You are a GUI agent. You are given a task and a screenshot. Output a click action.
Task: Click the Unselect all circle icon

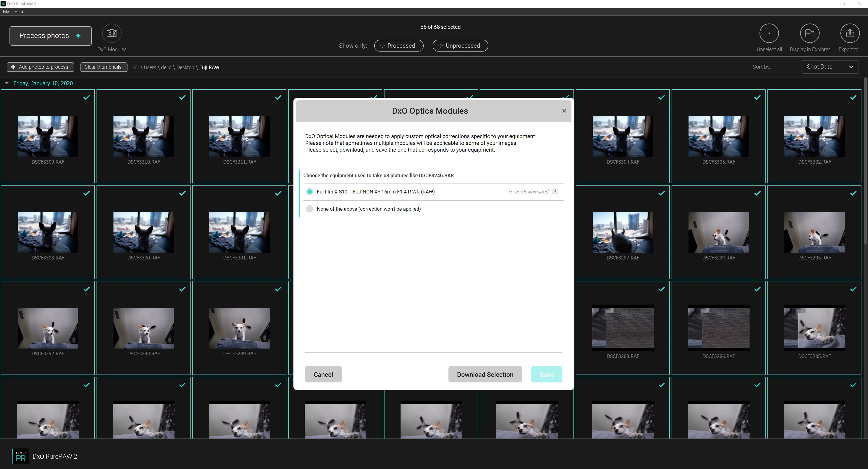click(769, 33)
